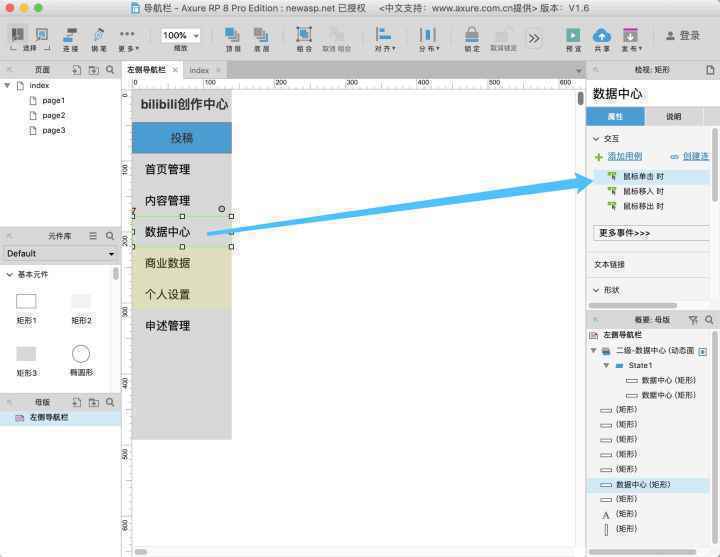Image resolution: width=720 pixels, height=557 pixels.
Task: Search the outline panel
Action: (x=709, y=320)
